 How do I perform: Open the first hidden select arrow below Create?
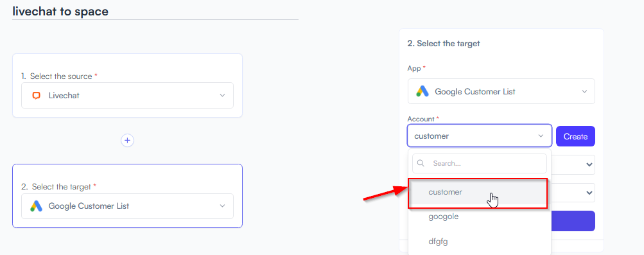click(x=589, y=164)
